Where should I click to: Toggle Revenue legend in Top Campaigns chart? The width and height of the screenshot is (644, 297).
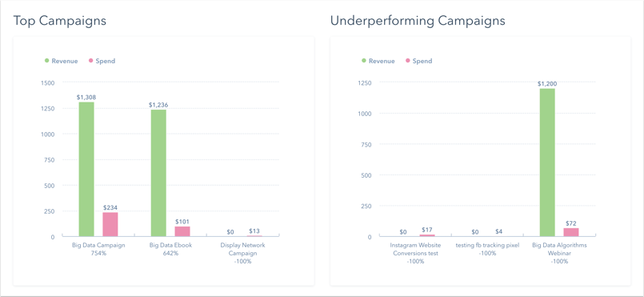(x=61, y=61)
